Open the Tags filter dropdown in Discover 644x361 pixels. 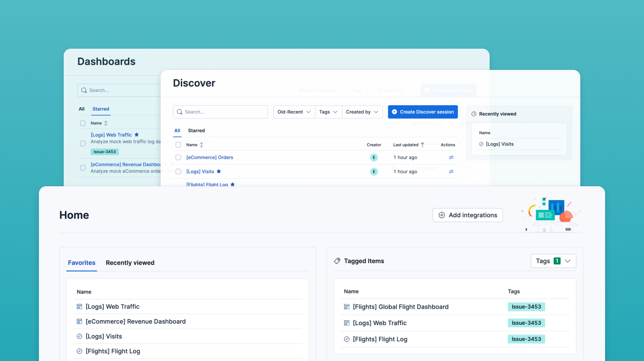328,111
